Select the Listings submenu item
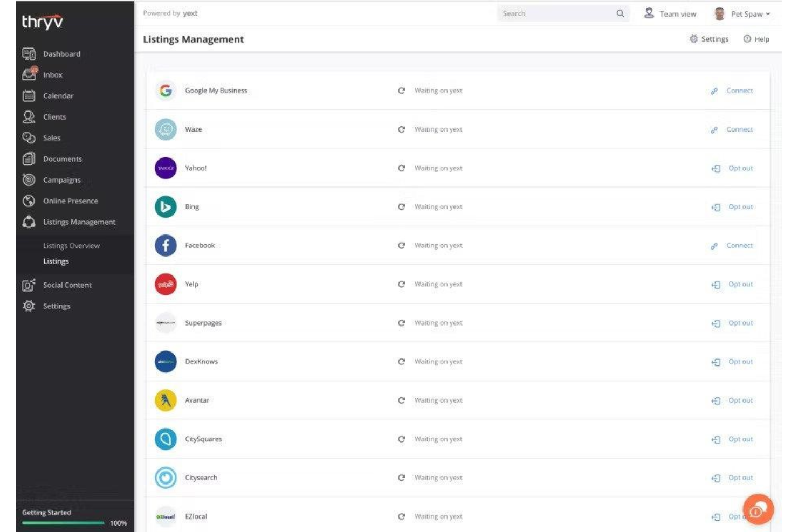798x532 pixels. 56,261
